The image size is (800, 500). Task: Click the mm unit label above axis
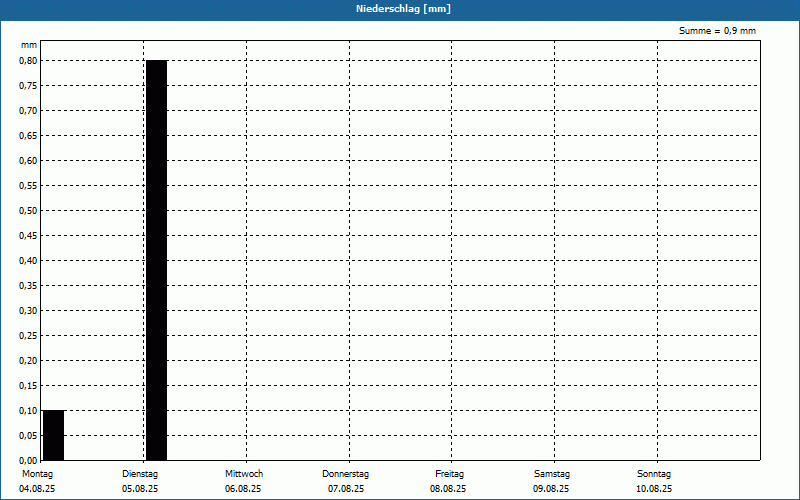click(29, 45)
